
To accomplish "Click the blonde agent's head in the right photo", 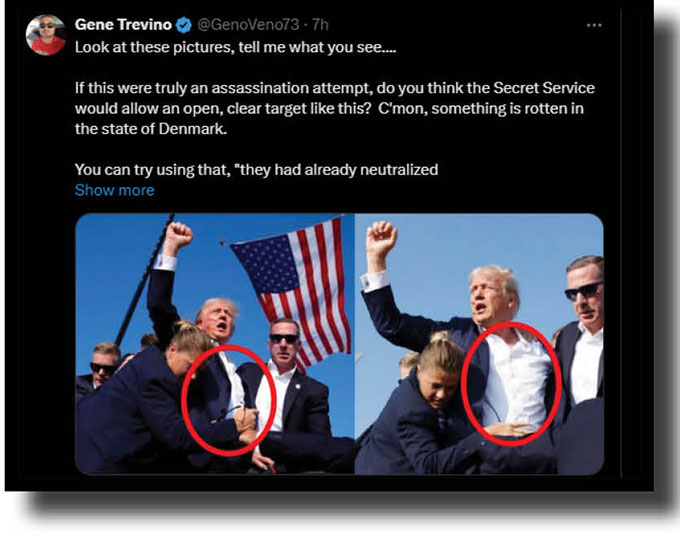I will (440, 369).
